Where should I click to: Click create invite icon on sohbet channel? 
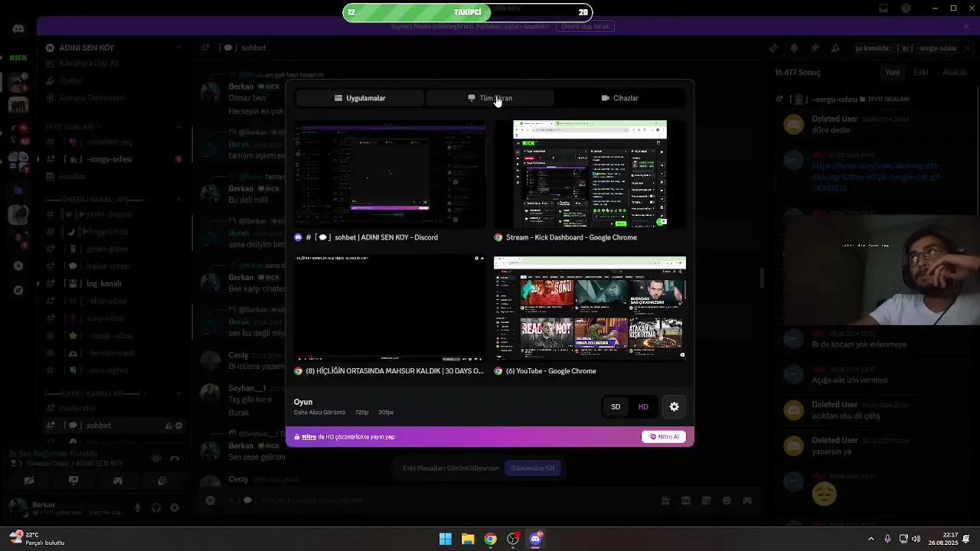pyautogui.click(x=168, y=425)
